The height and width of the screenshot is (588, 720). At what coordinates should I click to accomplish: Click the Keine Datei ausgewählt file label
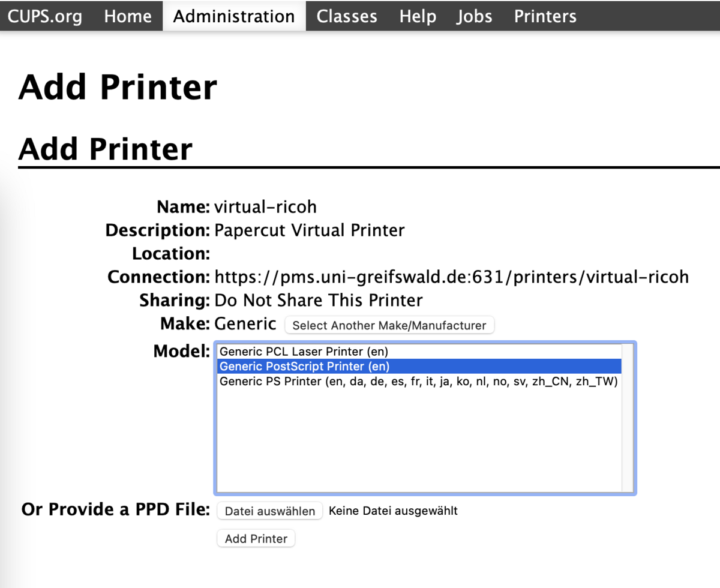[393, 511]
